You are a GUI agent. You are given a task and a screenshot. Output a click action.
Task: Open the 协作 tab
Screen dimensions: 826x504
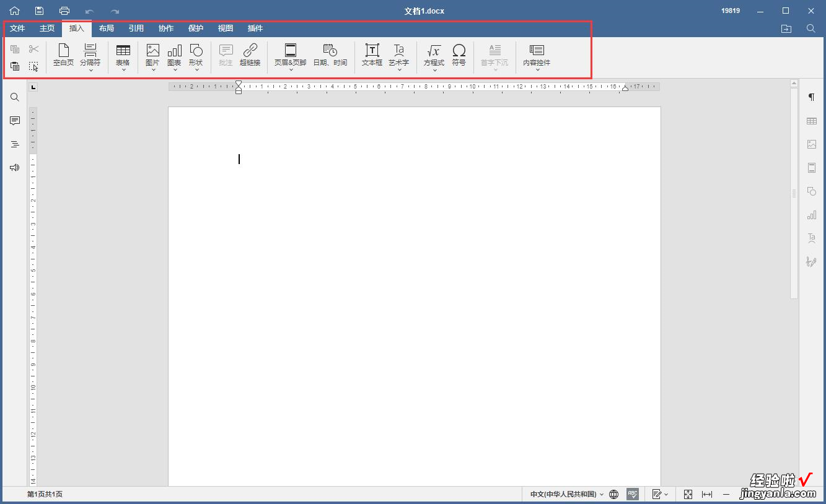coord(166,28)
